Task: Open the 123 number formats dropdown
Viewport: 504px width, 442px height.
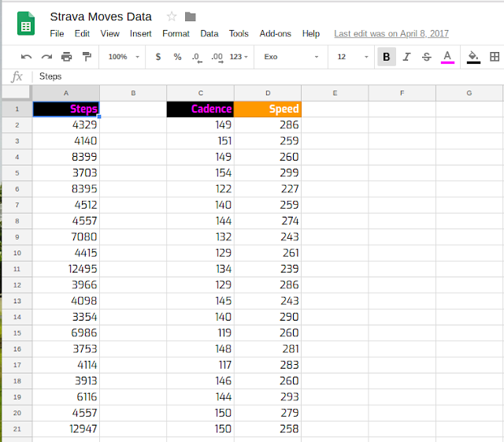Action: [239, 57]
